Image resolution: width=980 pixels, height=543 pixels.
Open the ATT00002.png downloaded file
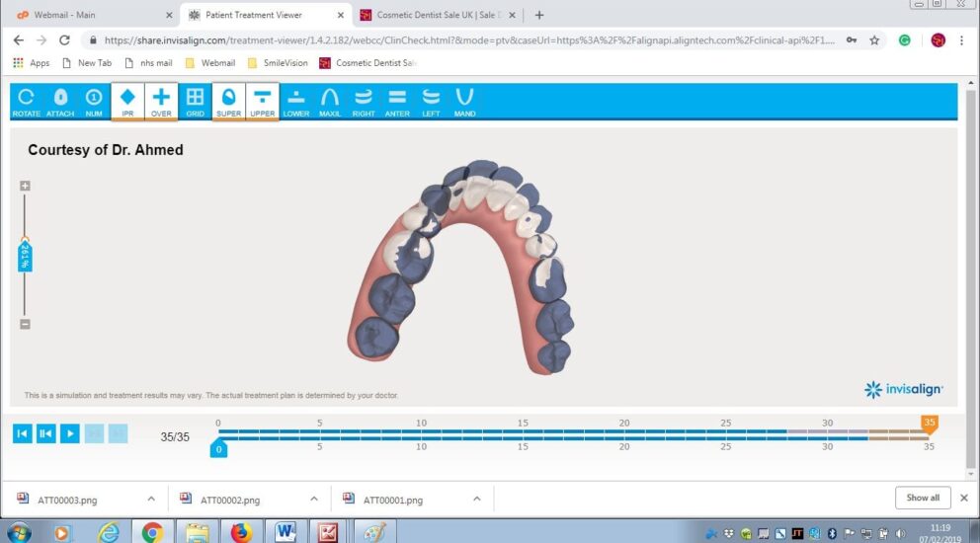tap(230, 500)
